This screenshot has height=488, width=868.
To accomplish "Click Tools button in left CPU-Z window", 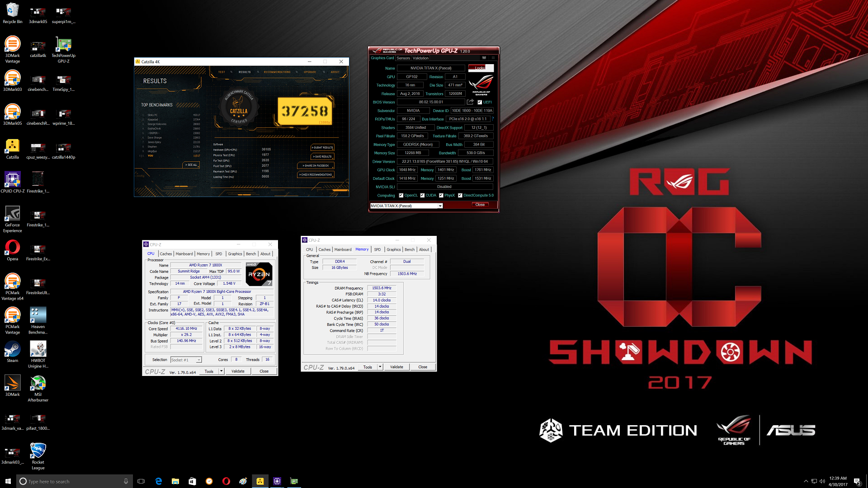I will point(209,371).
